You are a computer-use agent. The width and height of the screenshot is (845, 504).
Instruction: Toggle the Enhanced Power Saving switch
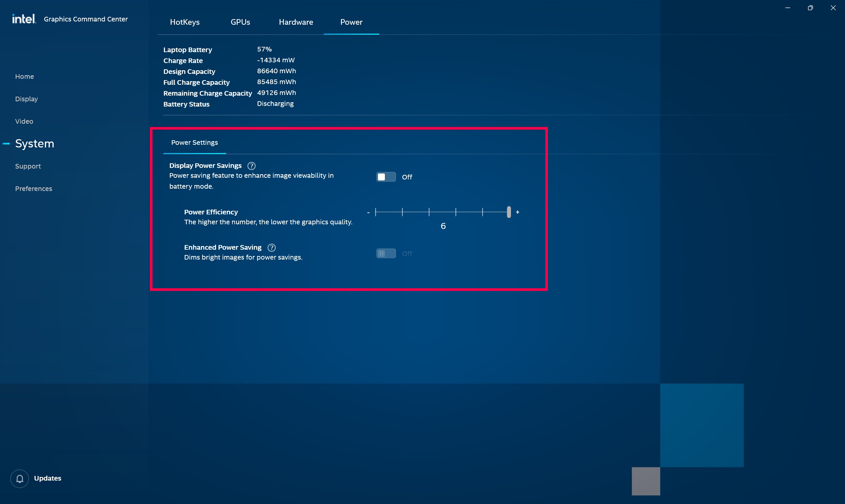point(386,253)
